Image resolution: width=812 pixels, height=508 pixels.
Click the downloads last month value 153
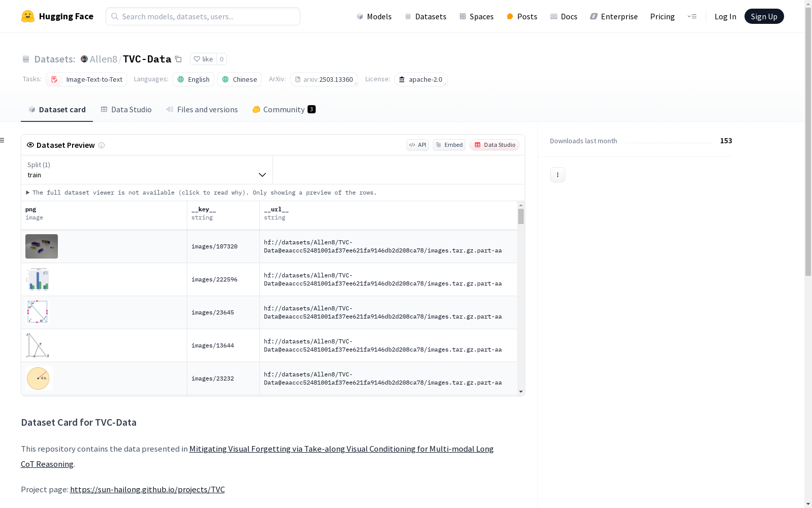[x=726, y=141]
